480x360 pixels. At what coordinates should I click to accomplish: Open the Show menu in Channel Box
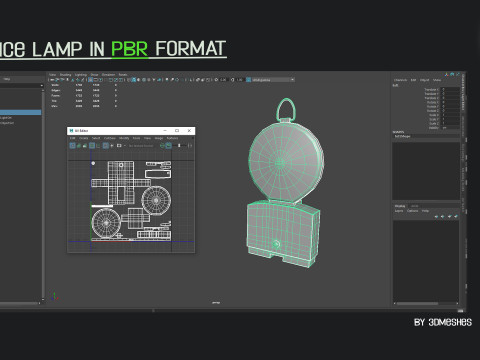point(437,80)
